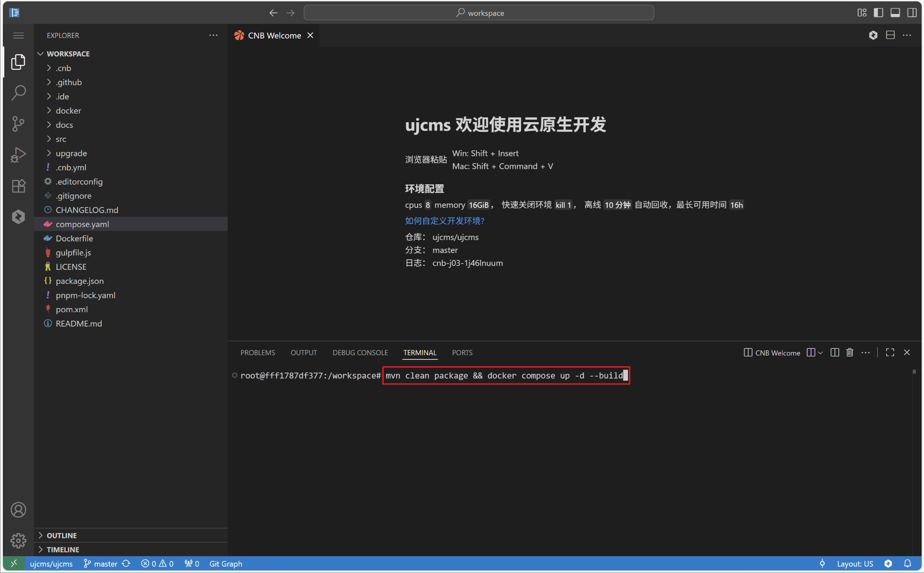Open the hamburger application menu
Screen dimensions: 924x573
pos(18,36)
